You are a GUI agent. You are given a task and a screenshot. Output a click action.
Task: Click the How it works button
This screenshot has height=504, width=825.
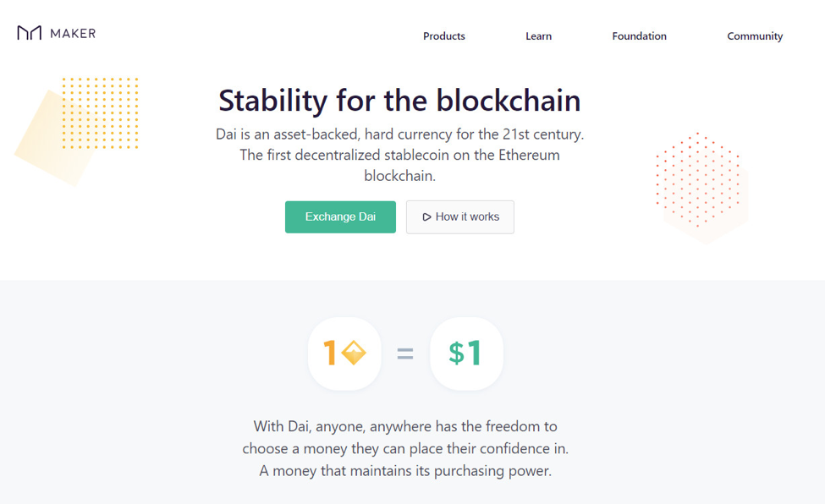tap(459, 216)
